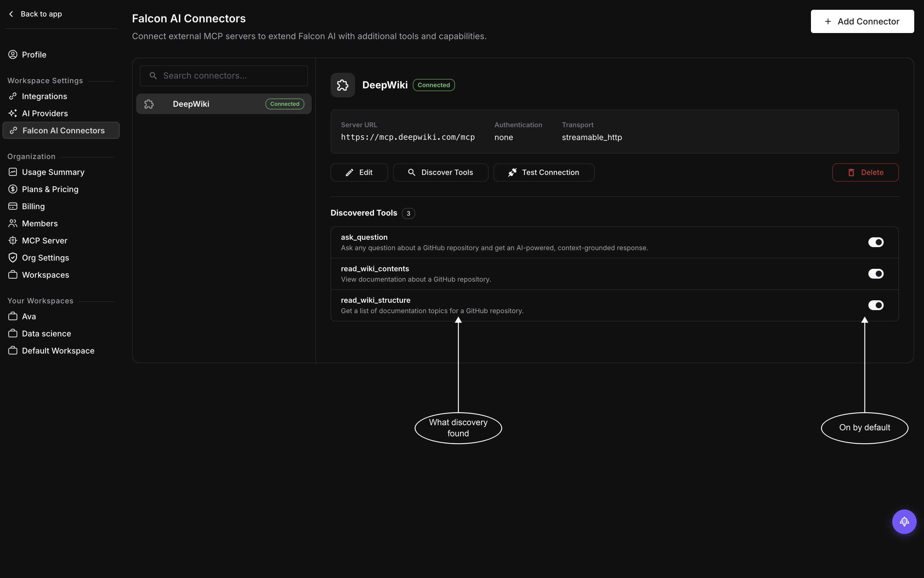Open the Profile page

tap(61, 55)
